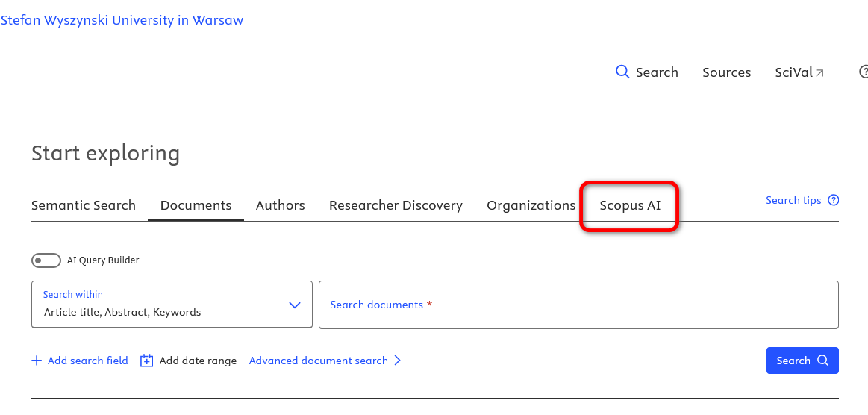Click the calendar icon for Add date range
Image resolution: width=868 pixels, height=415 pixels.
click(146, 361)
